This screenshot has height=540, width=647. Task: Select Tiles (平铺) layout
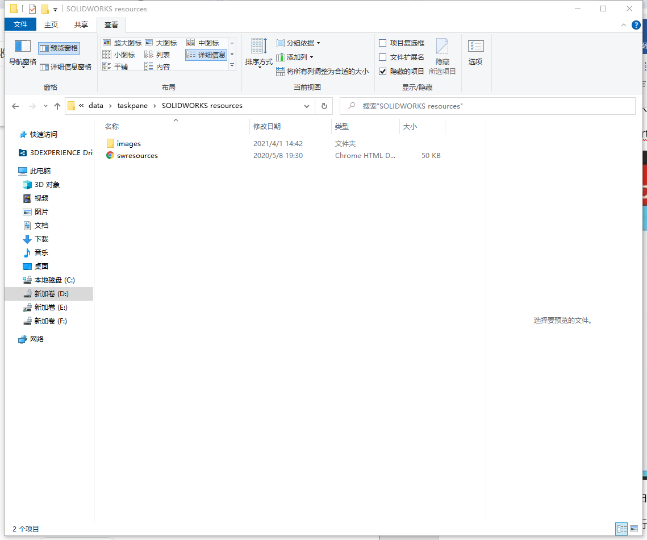(115, 66)
